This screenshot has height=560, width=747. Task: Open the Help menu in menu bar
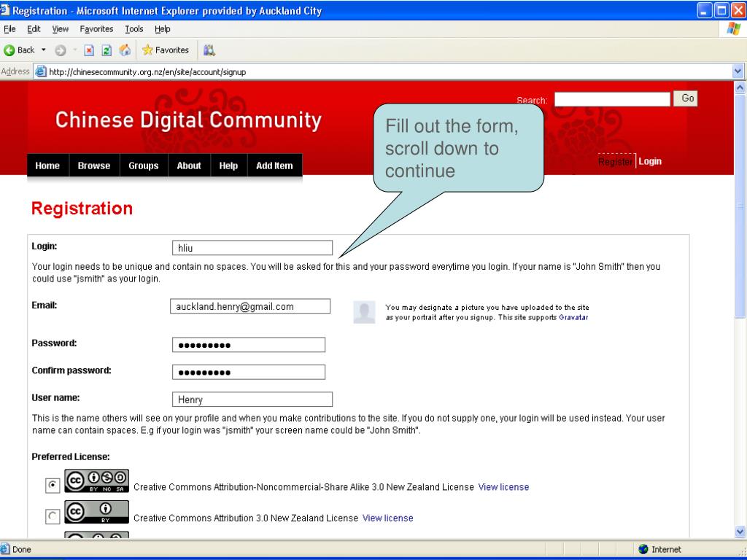[x=163, y=29]
